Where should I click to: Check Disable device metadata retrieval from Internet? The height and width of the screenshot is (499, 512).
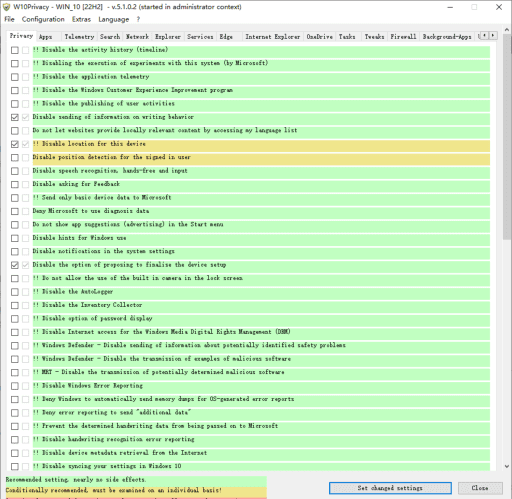(14, 453)
